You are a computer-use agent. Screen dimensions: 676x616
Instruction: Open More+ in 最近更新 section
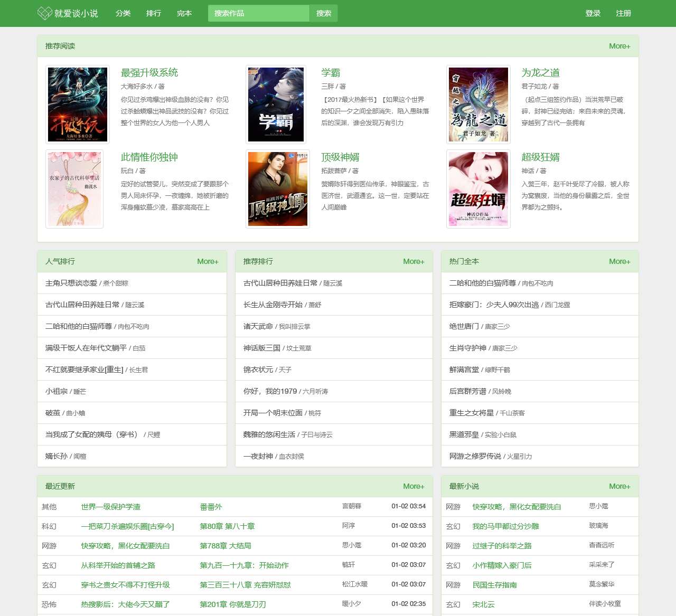pos(414,486)
